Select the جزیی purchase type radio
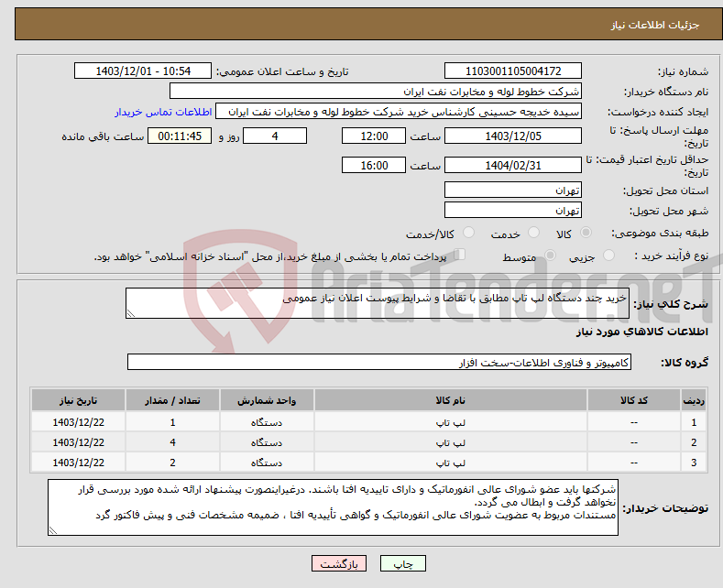Viewport: 723px width, 588px height. [x=608, y=256]
